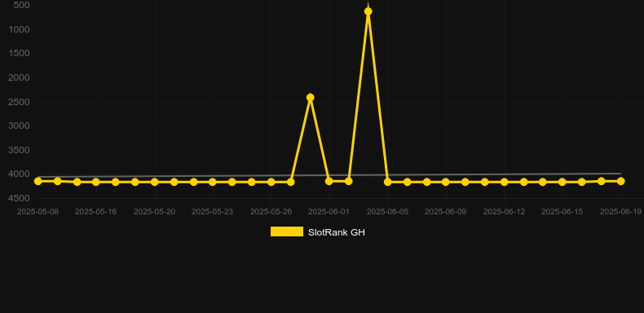The height and width of the screenshot is (313, 644).
Task: Click the data point above 2025-06-09
Action: [446, 182]
